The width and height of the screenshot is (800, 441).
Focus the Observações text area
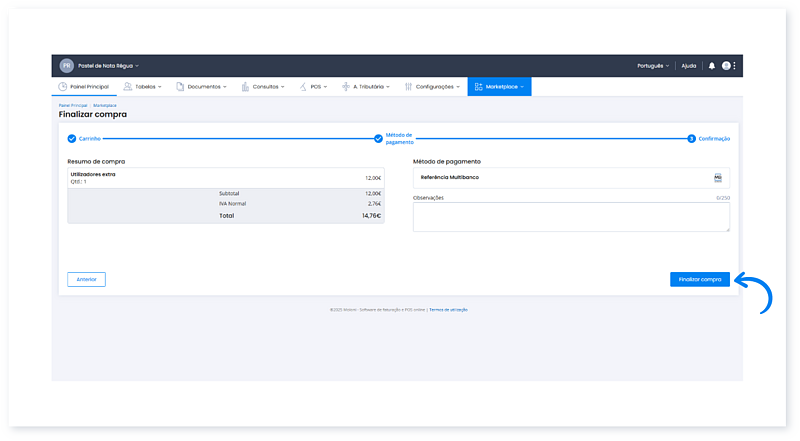[x=571, y=217]
